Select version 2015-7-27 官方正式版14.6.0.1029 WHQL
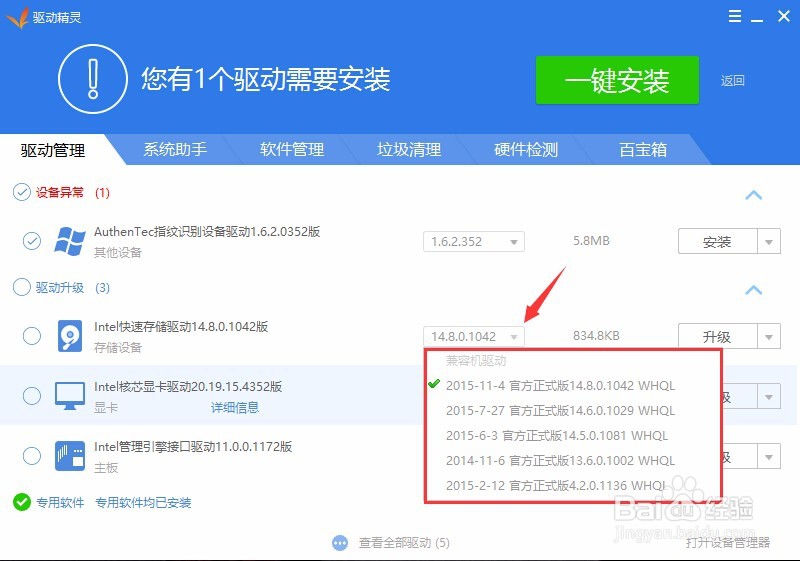The image size is (800, 561). (560, 411)
